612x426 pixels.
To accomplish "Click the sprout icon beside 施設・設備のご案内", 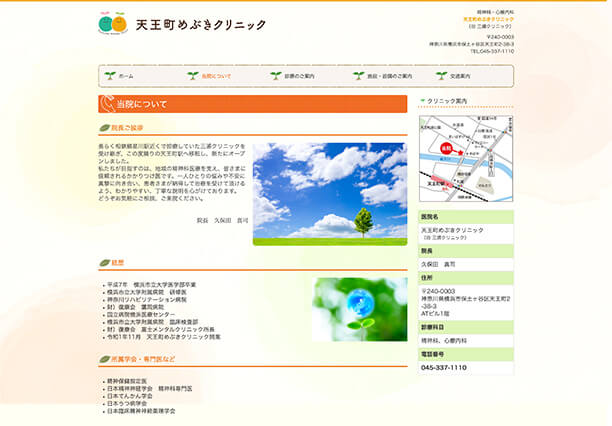I will (358, 76).
